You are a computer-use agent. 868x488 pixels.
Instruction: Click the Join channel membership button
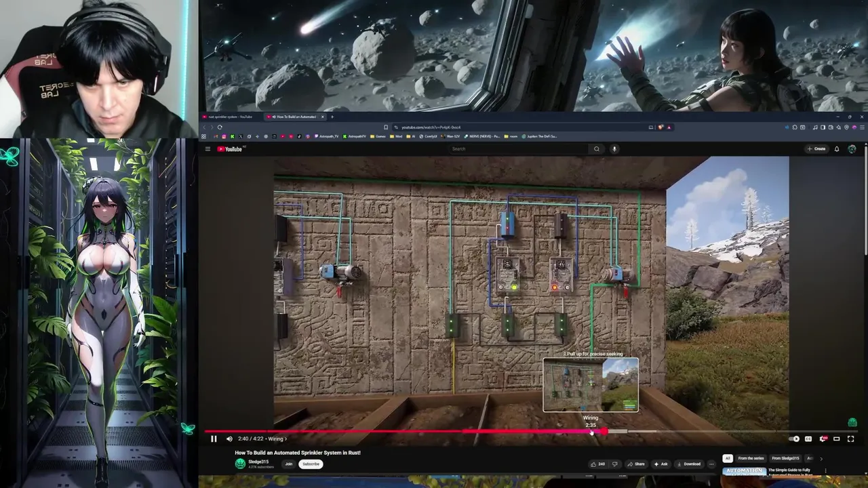(x=288, y=464)
